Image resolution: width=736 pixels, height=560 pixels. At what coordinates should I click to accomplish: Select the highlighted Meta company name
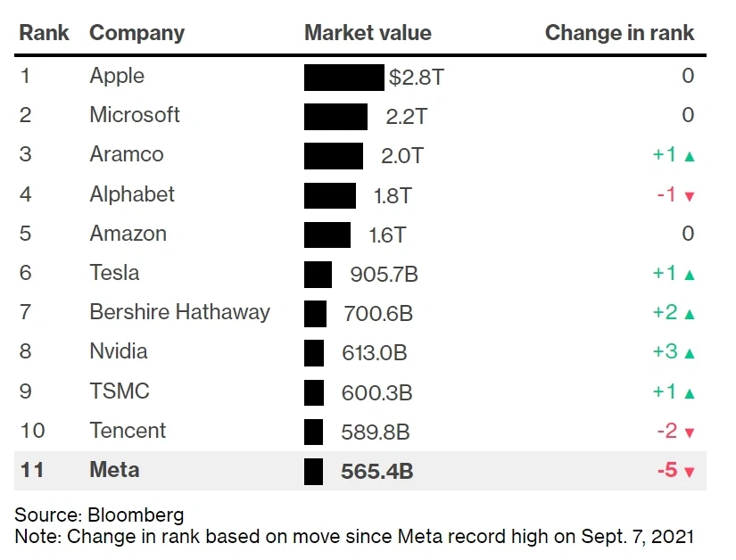tap(114, 470)
